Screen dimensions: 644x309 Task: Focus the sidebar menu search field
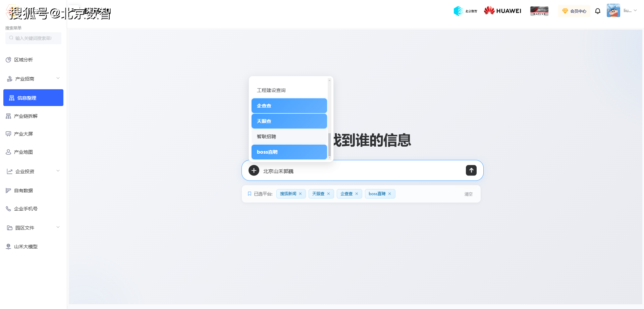tap(34, 38)
